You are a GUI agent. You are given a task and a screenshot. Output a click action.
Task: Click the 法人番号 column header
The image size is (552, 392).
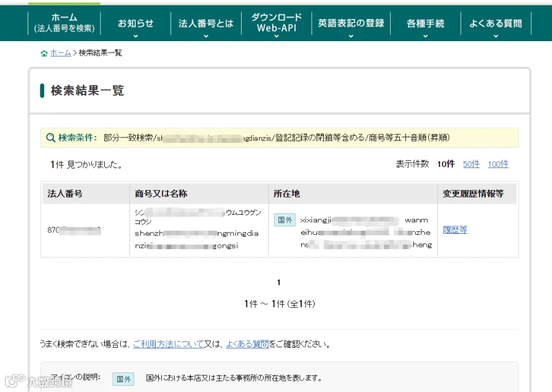tap(65, 193)
